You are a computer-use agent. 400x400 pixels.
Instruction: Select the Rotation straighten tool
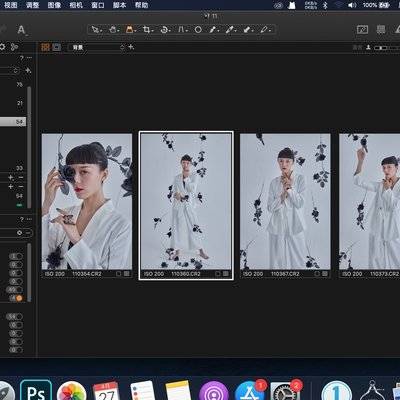[164, 30]
